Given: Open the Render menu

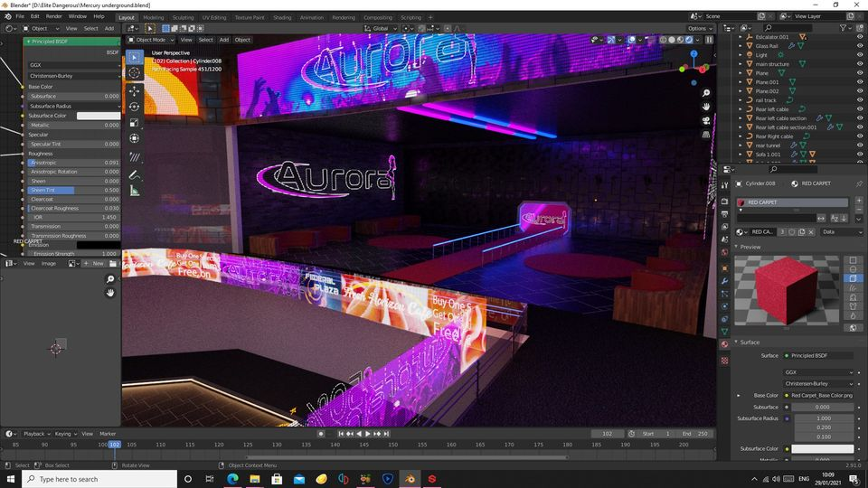Looking at the screenshot, I should (53, 16).
